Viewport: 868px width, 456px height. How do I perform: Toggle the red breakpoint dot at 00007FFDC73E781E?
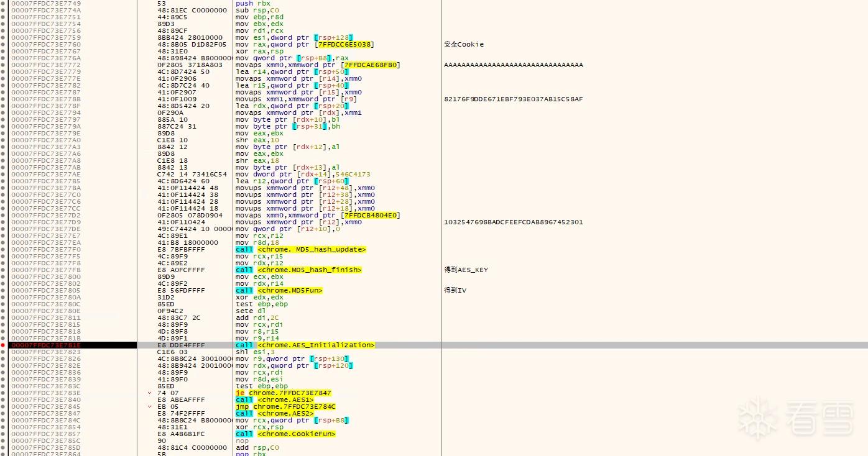click(3, 345)
